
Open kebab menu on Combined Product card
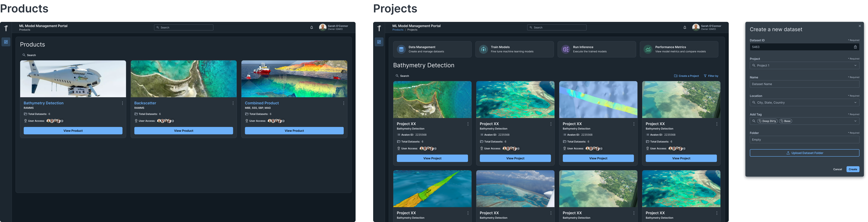[343, 103]
